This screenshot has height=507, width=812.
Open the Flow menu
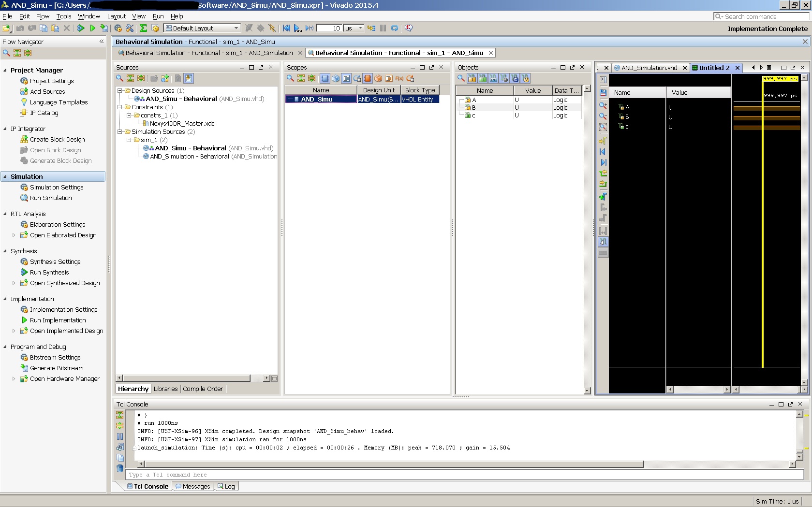coord(43,16)
